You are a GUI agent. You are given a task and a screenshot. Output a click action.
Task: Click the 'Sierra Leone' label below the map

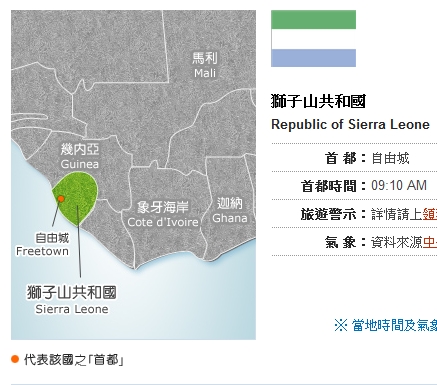[x=72, y=309]
